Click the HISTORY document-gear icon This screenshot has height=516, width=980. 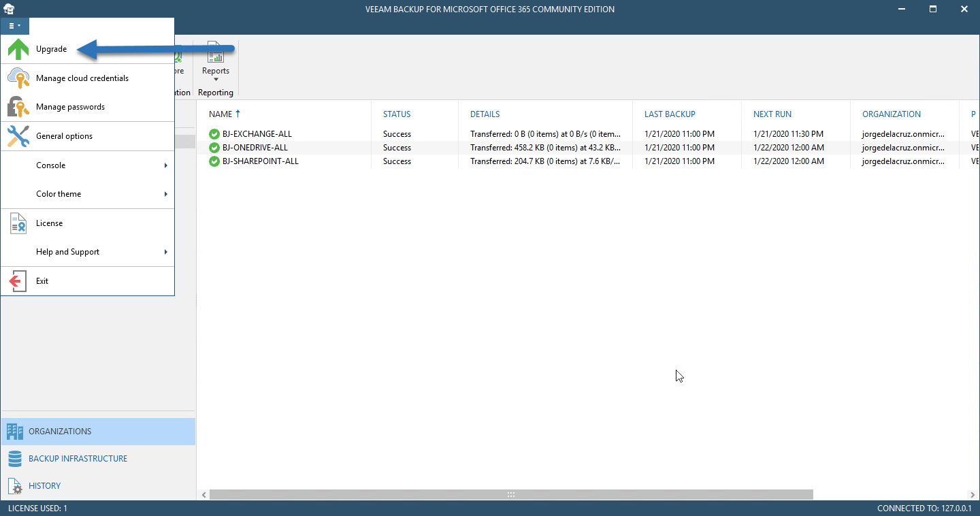click(15, 486)
